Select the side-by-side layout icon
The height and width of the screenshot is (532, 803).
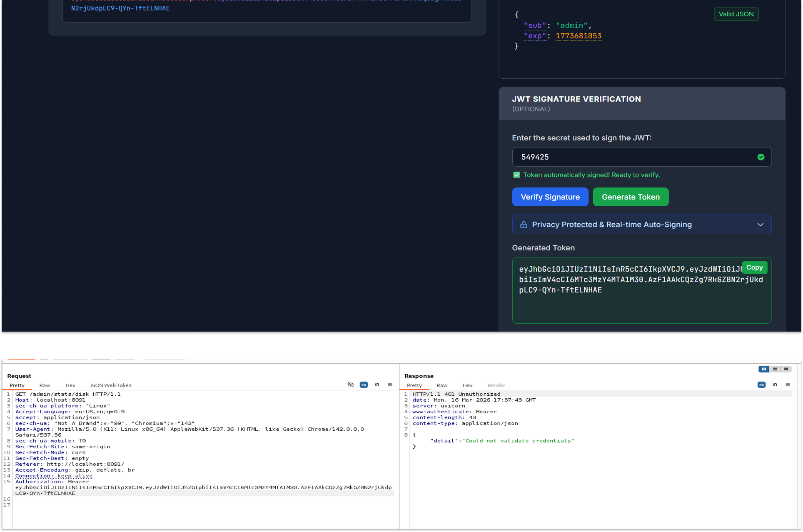764,369
